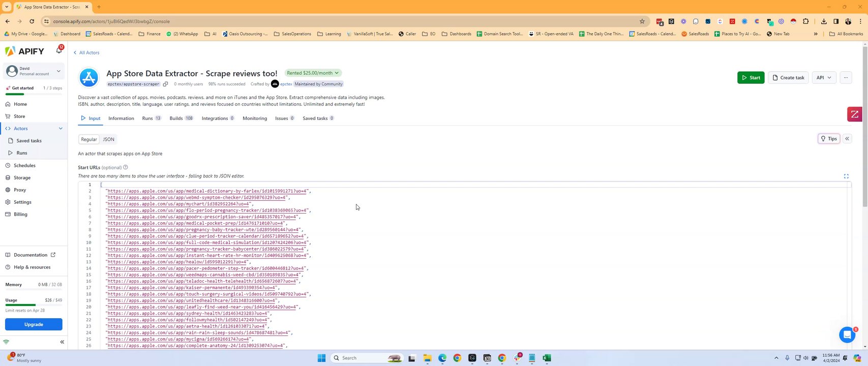Image resolution: width=868 pixels, height=366 pixels.
Task: Open the Input tab
Action: [91, 118]
